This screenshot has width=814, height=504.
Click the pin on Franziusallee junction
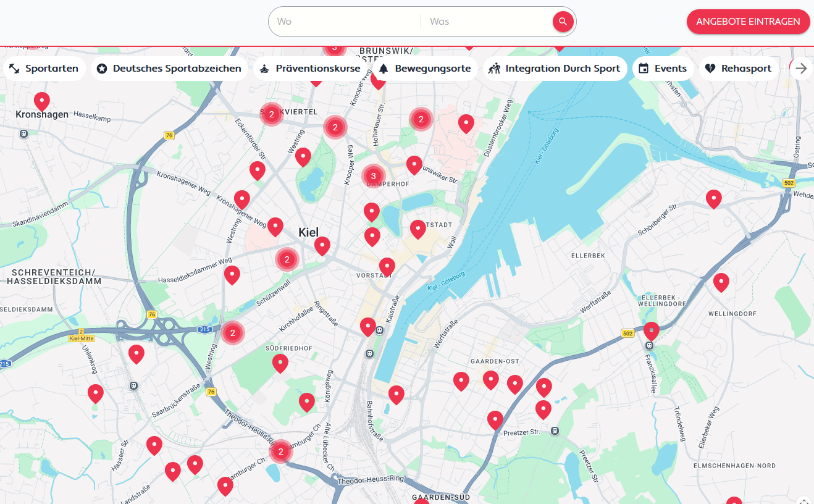pyautogui.click(x=652, y=331)
